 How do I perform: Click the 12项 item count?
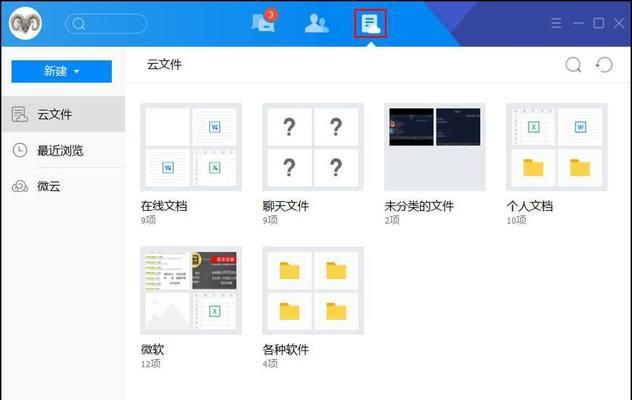[x=150, y=364]
